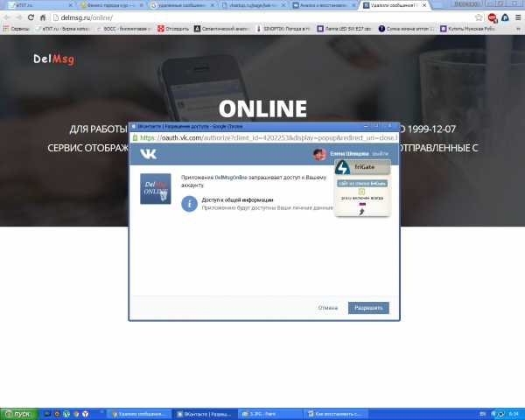Go forward using the forward arrow
The width and height of the screenshot is (525, 420).
18,17
